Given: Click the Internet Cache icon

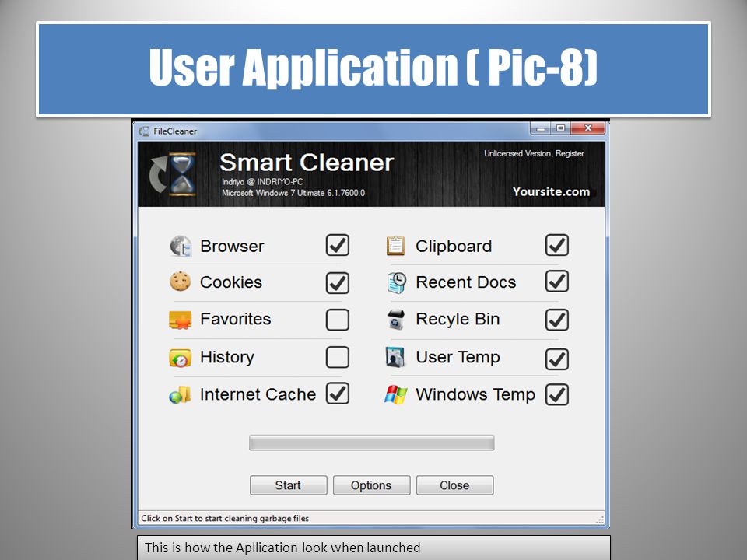Looking at the screenshot, I should 180,395.
